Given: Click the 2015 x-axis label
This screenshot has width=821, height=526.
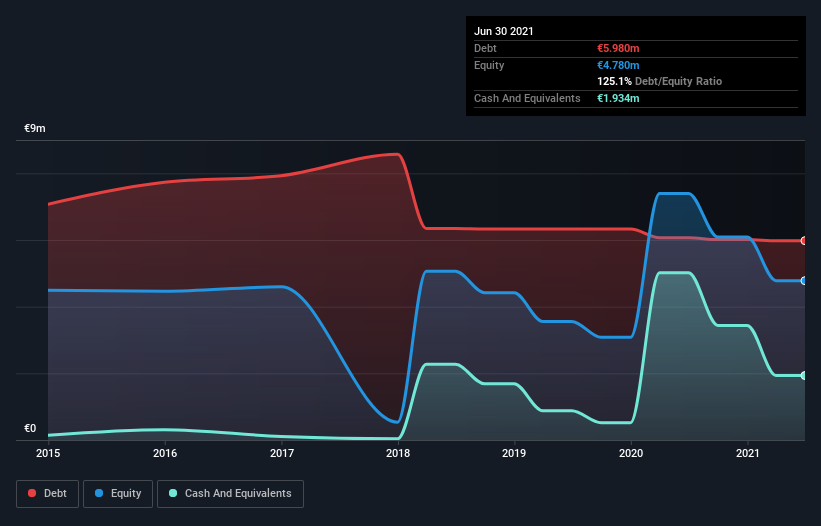Looking at the screenshot, I should click(48, 453).
